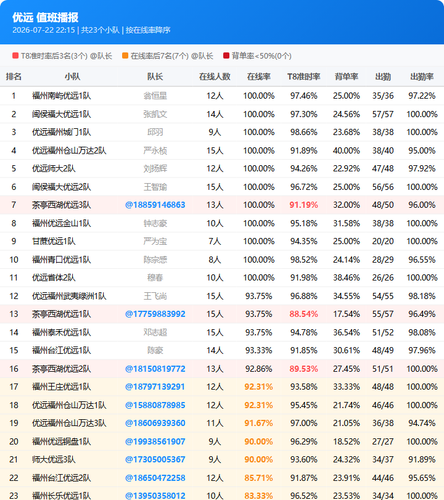Select the 队长 column header
The width and height of the screenshot is (444, 500).
(x=155, y=77)
